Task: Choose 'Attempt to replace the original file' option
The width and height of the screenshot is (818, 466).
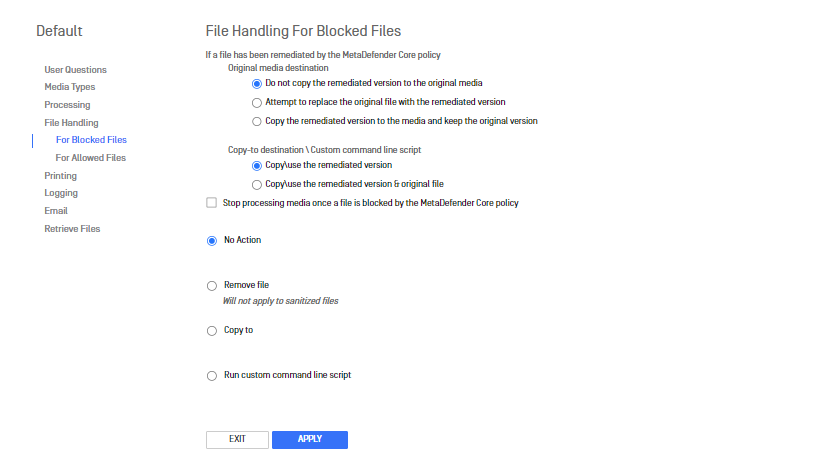Action: point(257,102)
